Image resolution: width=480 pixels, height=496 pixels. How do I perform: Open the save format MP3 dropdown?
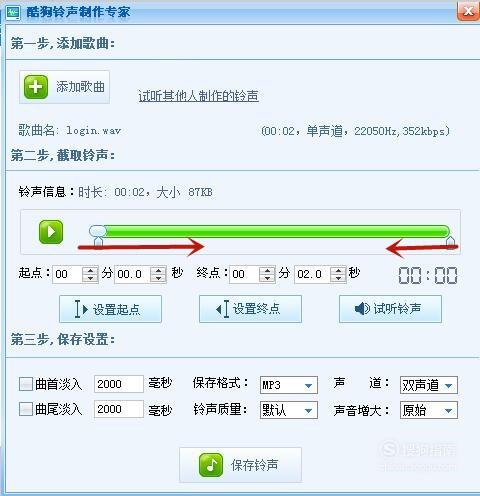(x=289, y=385)
